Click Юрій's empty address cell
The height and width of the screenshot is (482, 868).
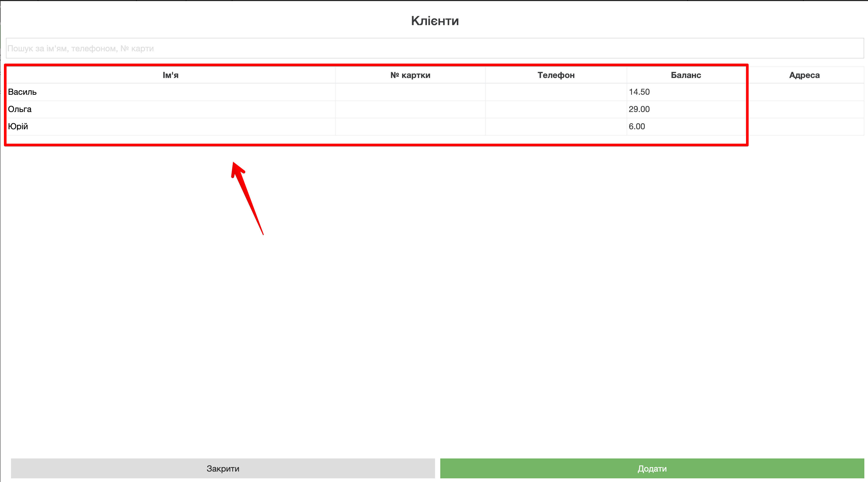coord(805,126)
